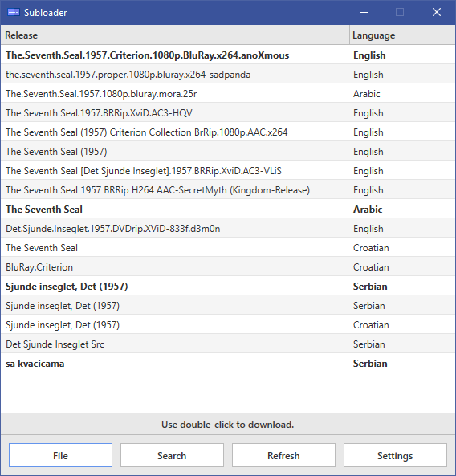Select the proper 1080p sadpanda release row
Image resolution: width=456 pixels, height=476 pixels.
tap(228, 75)
